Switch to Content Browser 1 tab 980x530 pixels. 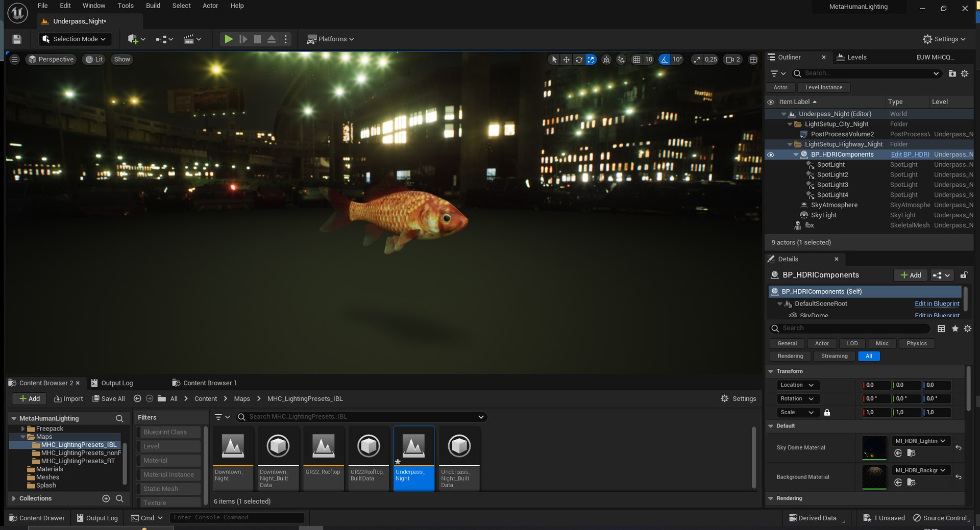205,383
